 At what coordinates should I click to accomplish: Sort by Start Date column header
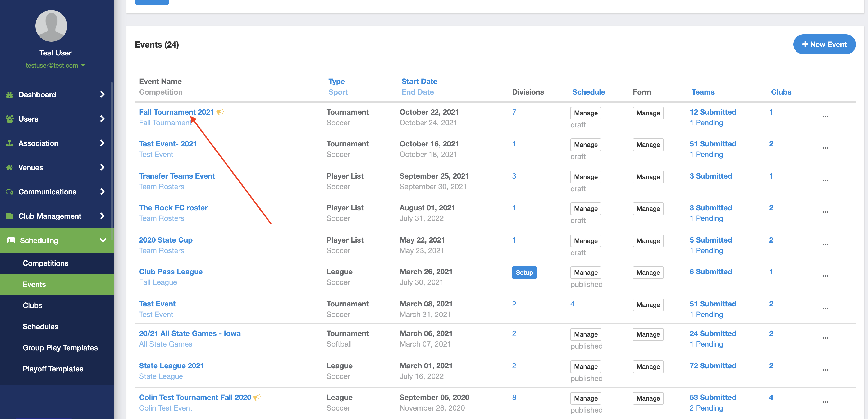pos(419,81)
